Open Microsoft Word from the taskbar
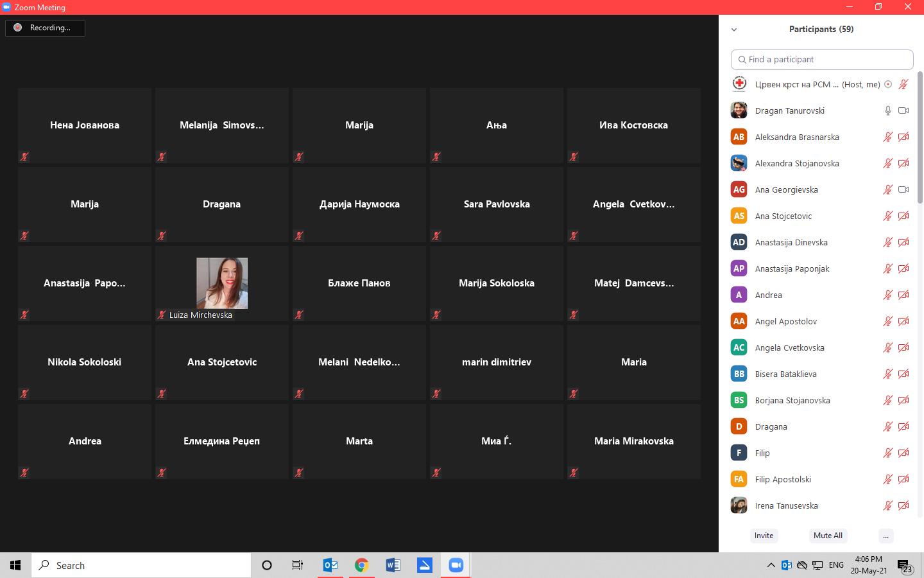This screenshot has height=578, width=924. (393, 565)
